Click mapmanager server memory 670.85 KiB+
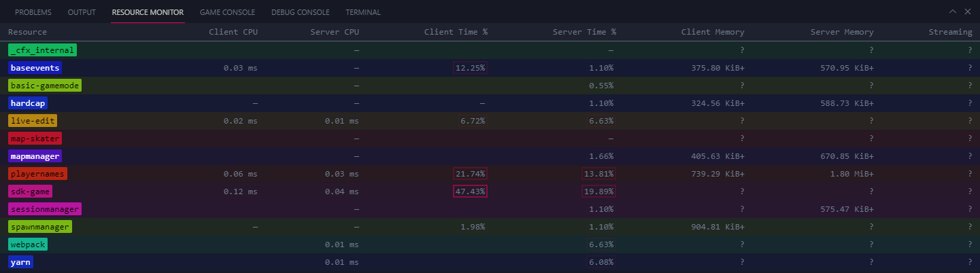 pyautogui.click(x=847, y=156)
